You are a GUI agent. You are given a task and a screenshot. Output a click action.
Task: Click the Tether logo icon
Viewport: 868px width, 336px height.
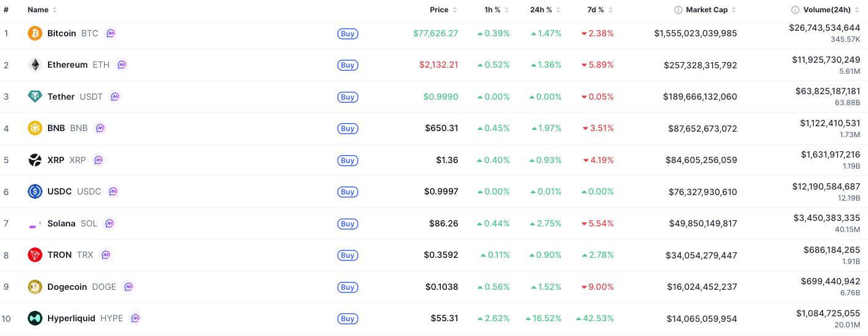[35, 97]
